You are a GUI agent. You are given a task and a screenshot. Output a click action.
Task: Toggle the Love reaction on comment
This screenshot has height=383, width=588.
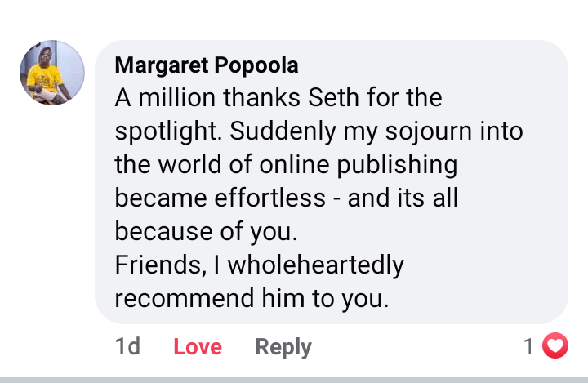(x=198, y=347)
